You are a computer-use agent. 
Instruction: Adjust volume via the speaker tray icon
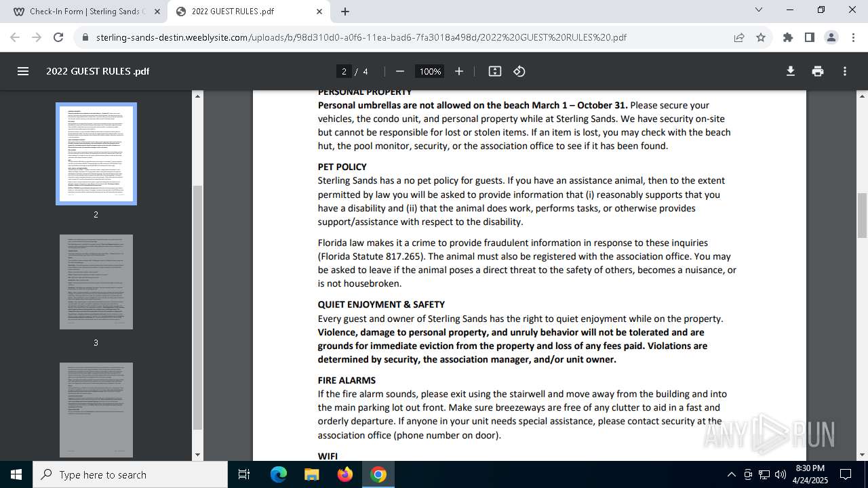[x=781, y=474]
